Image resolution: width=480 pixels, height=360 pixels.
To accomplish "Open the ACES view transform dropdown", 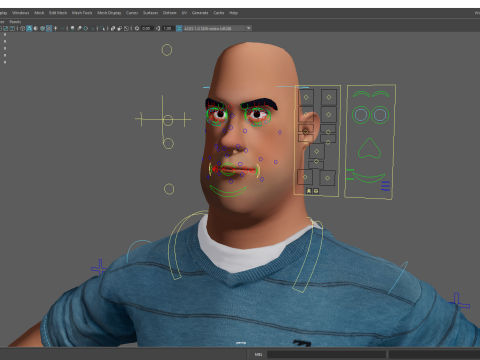I will [217, 28].
